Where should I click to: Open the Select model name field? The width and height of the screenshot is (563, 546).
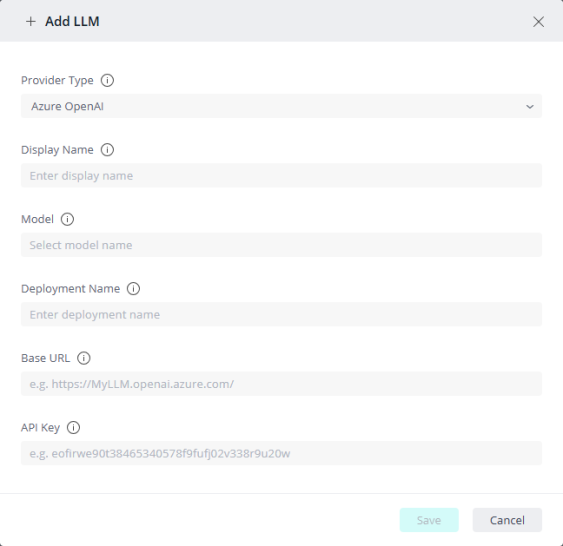pos(281,245)
